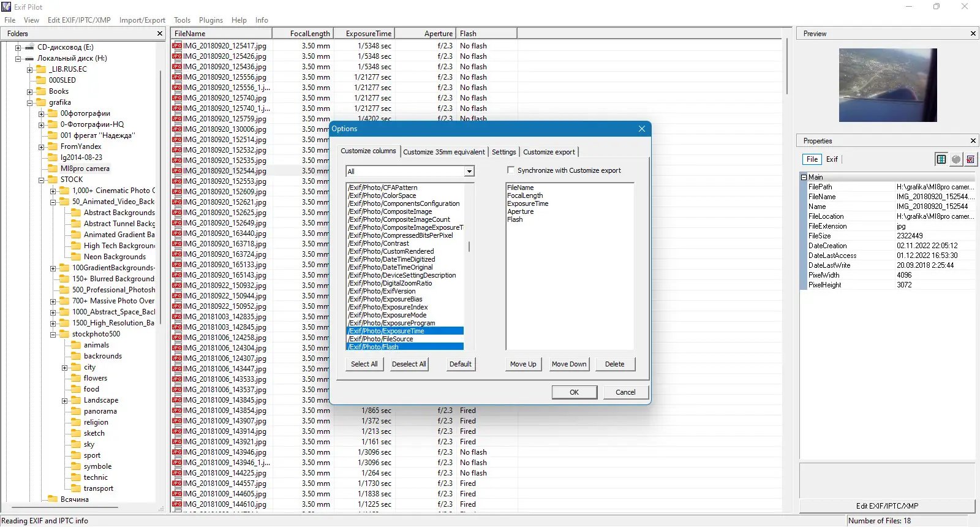Click the FileName column header
Screen dimensions: 980x527
(222, 34)
